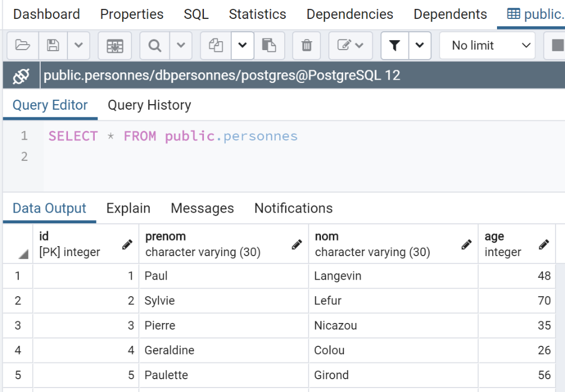This screenshot has width=565, height=392.
Task: Click the Langevin cell in nom column
Action: pos(338,276)
